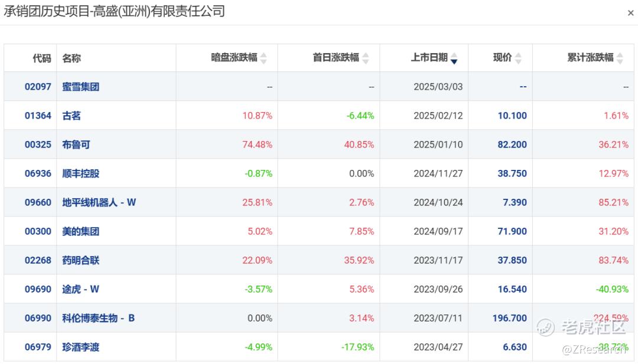Image resolution: width=638 pixels, height=364 pixels.
Task: Select 药明合联 first-day gain 35.92%
Action: [x=359, y=260]
